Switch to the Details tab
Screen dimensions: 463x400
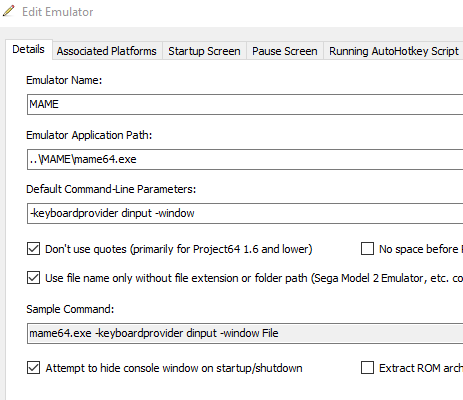point(29,50)
